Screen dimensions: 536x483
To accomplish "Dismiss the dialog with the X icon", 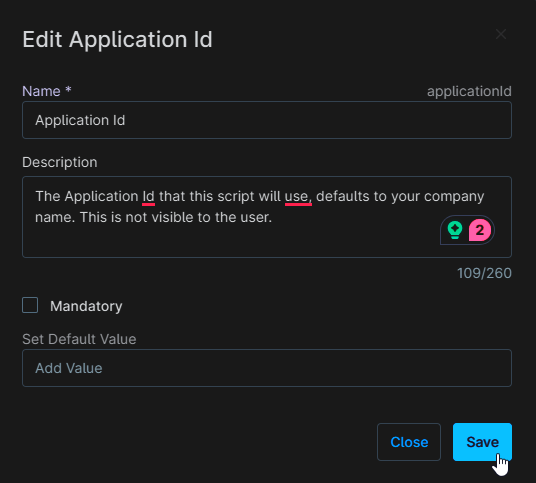I will pyautogui.click(x=501, y=34).
